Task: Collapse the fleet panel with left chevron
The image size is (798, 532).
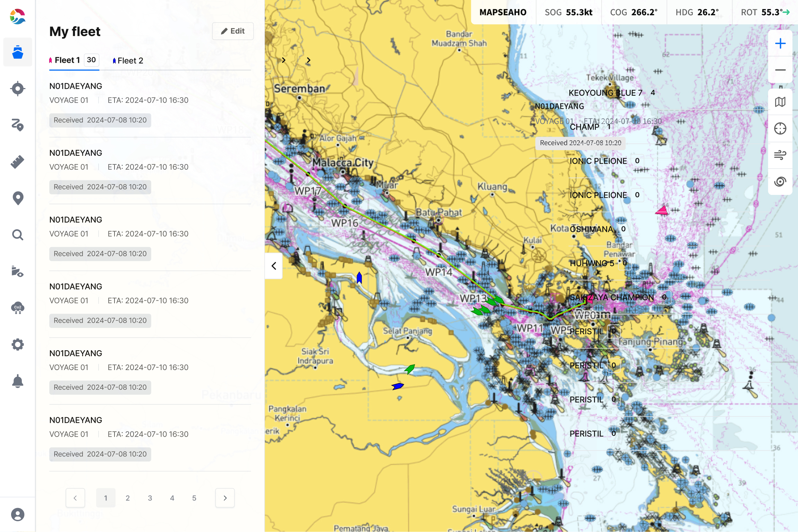Action: (274, 266)
